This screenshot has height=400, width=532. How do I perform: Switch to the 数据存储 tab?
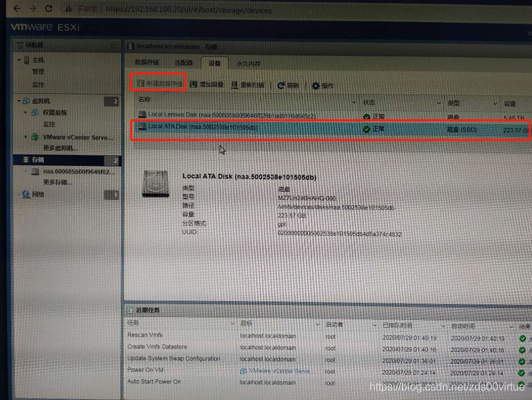(x=147, y=62)
